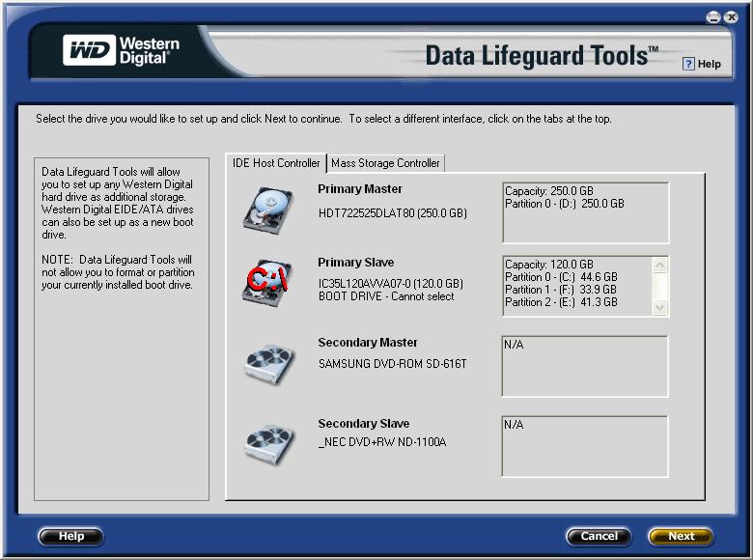
Task: Click the Primary Slave label
Action: (355, 263)
